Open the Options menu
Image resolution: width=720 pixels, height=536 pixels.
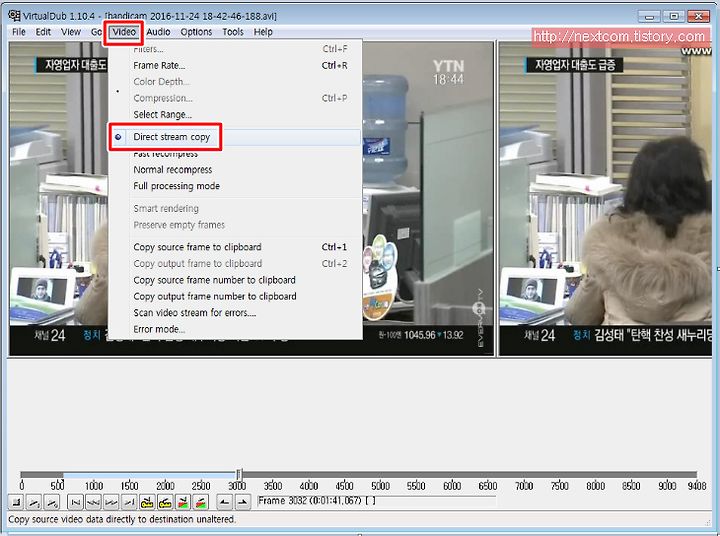196,32
